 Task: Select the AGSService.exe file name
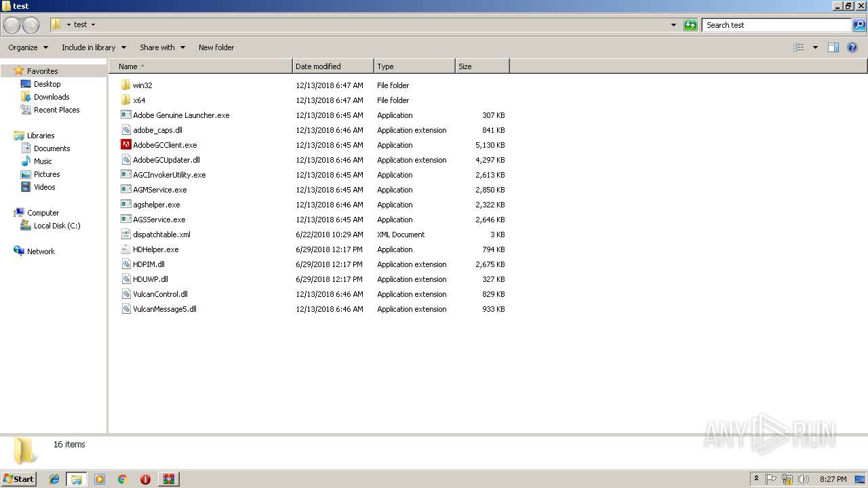click(159, 220)
